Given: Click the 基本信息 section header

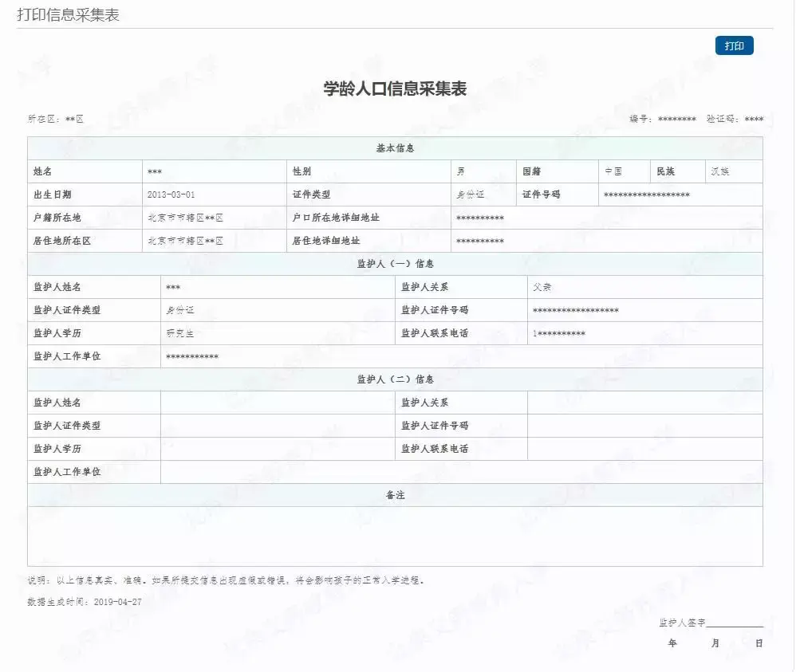Looking at the screenshot, I should [x=395, y=148].
